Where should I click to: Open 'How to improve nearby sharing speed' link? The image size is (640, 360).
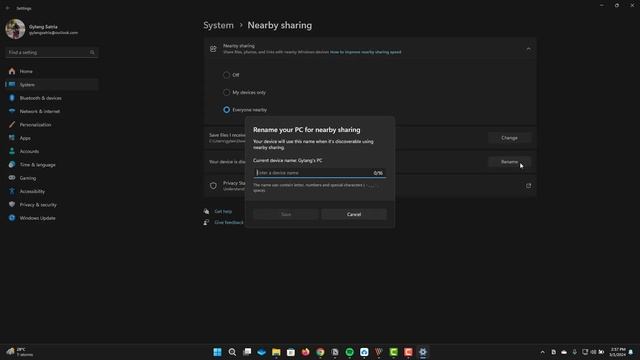tap(366, 52)
